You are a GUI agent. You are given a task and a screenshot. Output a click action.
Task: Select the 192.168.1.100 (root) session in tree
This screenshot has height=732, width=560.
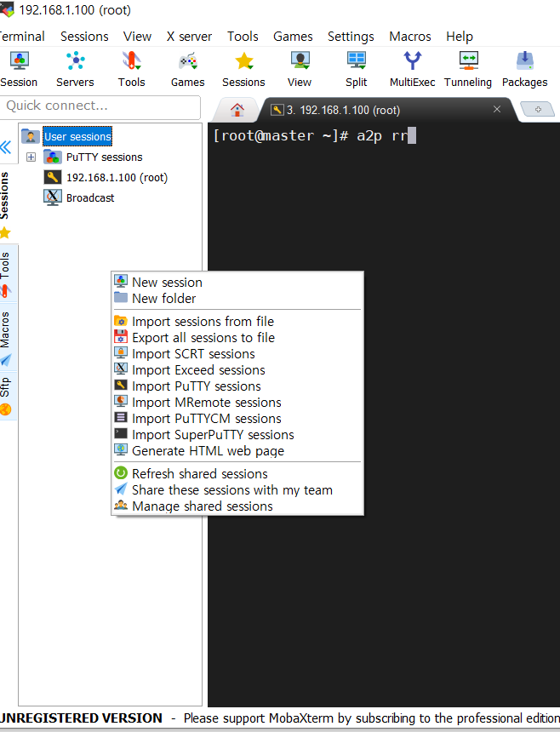tap(117, 178)
